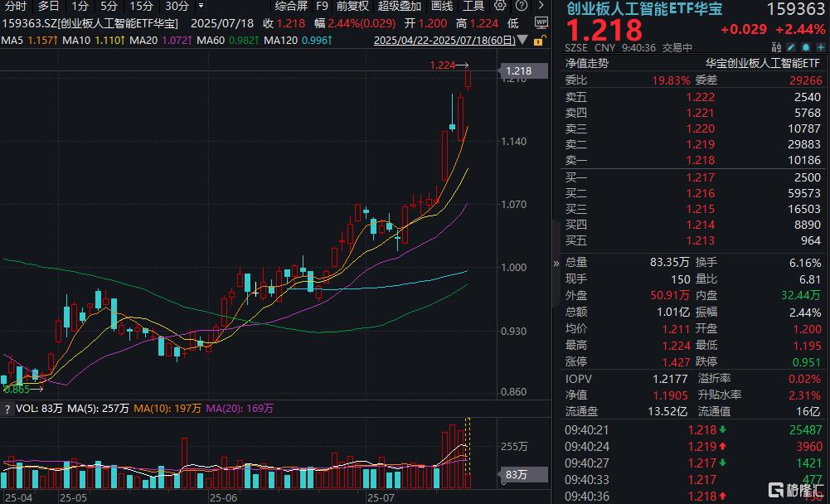Click the 买三 price 1.215
The height and width of the screenshot is (504, 830).
[x=701, y=209]
